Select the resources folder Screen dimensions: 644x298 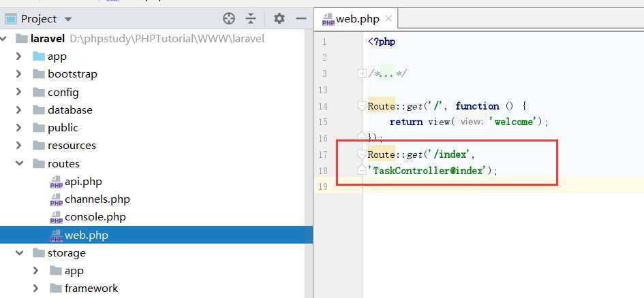click(x=72, y=146)
